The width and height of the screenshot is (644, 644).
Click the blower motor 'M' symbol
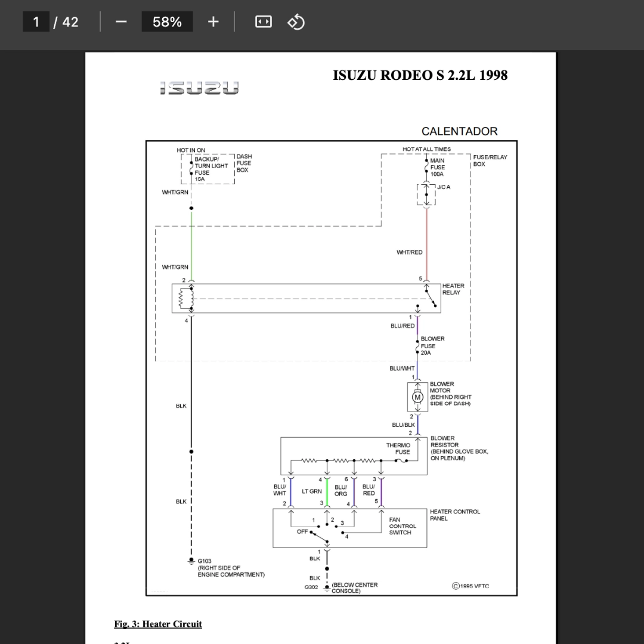click(x=417, y=397)
